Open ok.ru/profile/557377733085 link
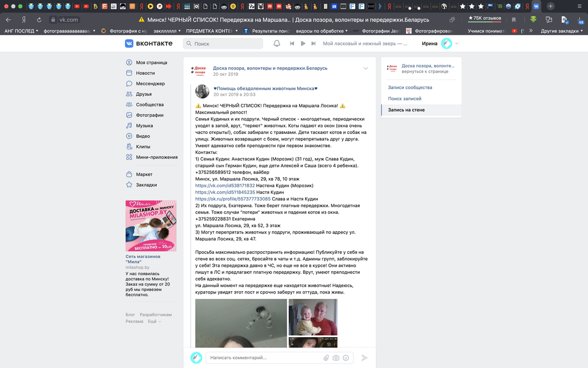This screenshot has width=588, height=368. [x=233, y=199]
